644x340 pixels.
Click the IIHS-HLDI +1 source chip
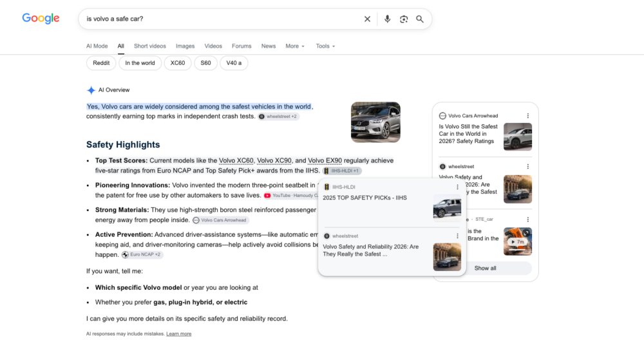[x=342, y=171]
